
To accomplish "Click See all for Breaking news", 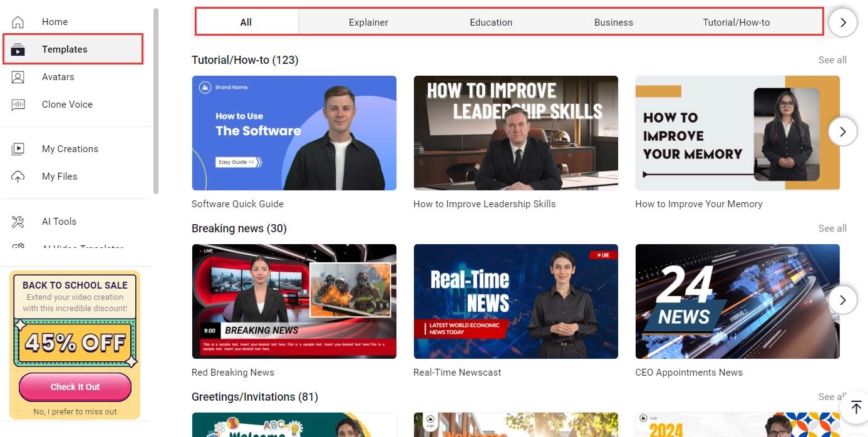I will tap(832, 229).
